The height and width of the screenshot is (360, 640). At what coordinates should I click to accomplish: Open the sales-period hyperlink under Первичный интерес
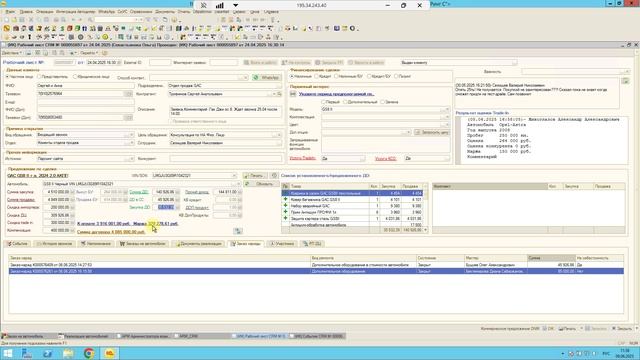pyautogui.click(x=336, y=94)
